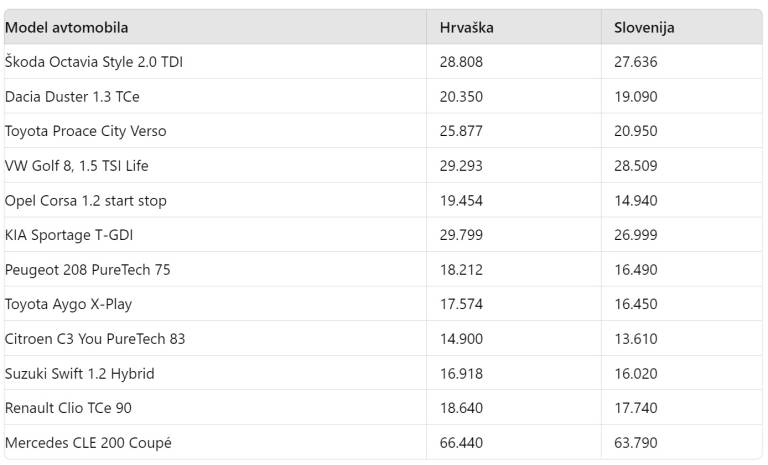Click the Toyota Proace City Verso cell

[x=85, y=131]
